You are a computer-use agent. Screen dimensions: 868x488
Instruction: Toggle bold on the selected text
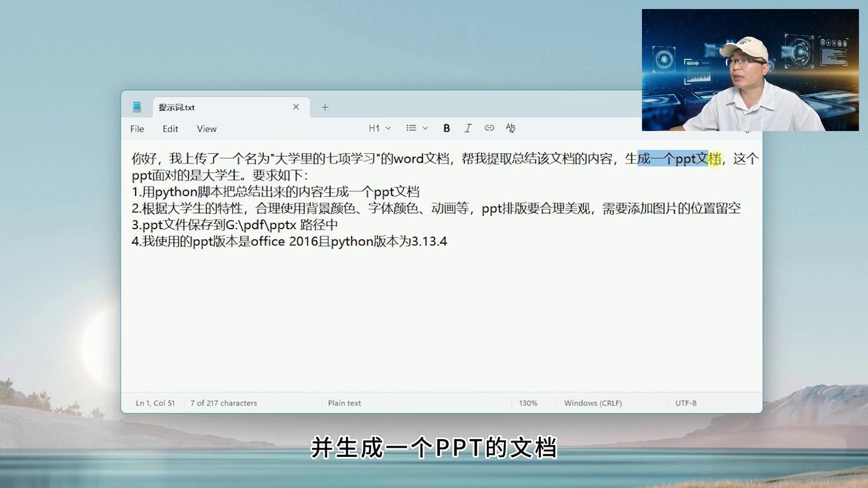coord(446,128)
